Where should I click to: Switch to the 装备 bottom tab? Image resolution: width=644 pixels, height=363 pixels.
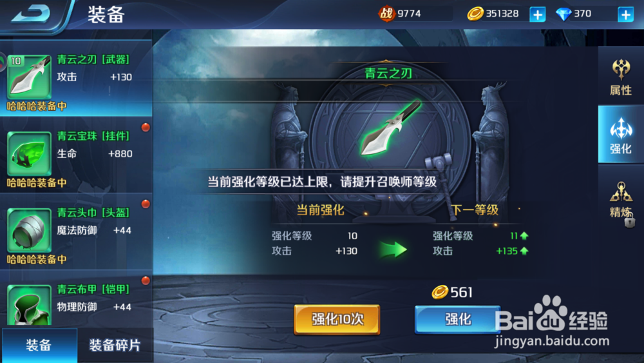(x=39, y=345)
